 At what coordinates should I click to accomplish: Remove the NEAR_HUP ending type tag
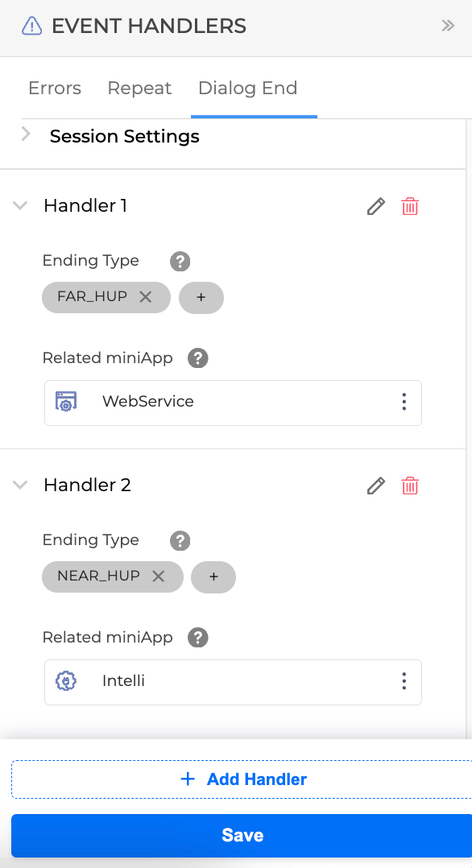click(159, 577)
